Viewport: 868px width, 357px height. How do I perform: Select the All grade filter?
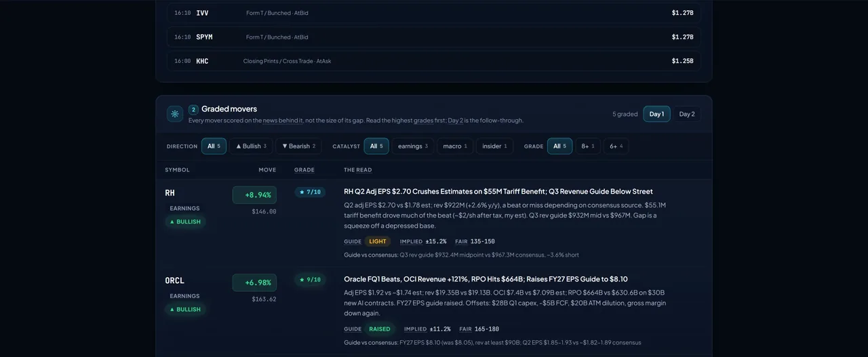click(559, 146)
